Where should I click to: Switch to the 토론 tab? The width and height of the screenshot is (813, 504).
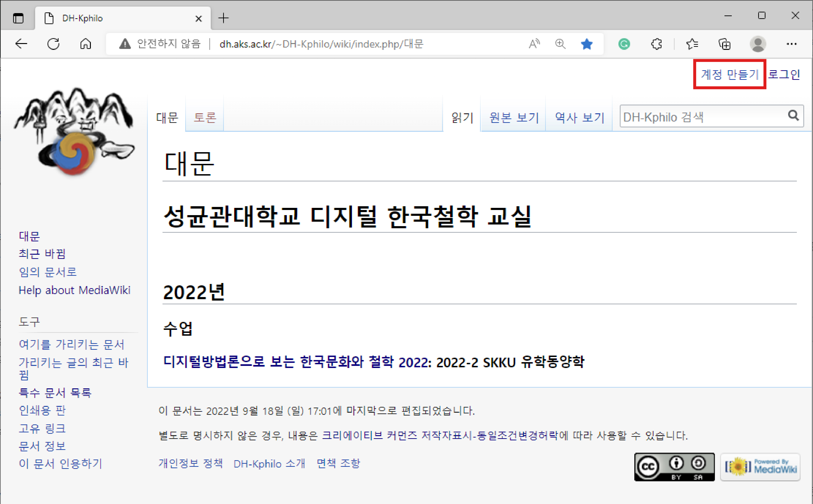(205, 117)
